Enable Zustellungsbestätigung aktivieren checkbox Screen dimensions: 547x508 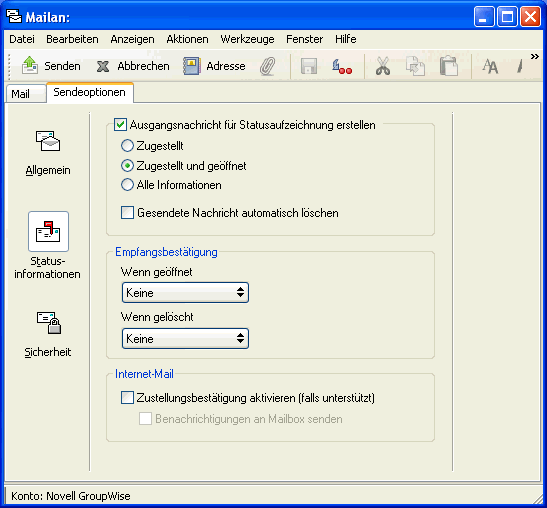point(127,397)
